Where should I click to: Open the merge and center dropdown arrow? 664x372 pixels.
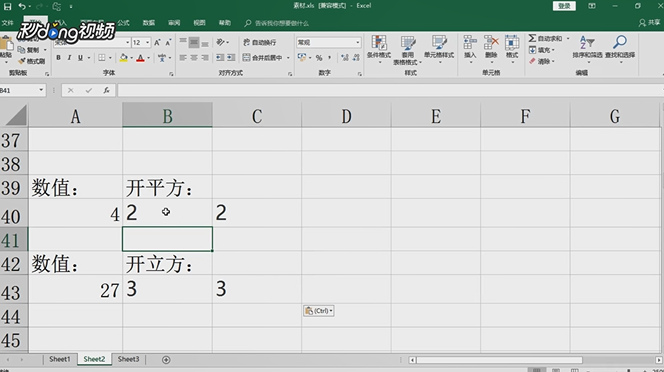point(288,58)
